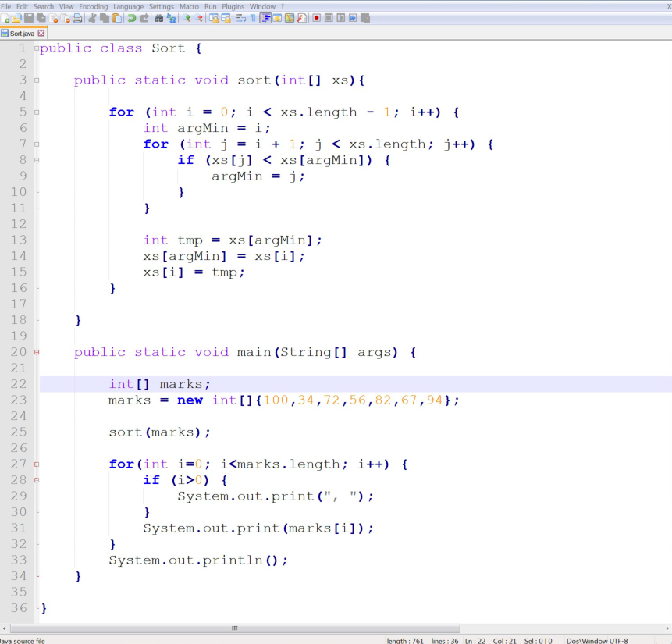Click 'Dos\Window' line ending in status bar
The width and height of the screenshot is (672, 644).
click(x=586, y=641)
